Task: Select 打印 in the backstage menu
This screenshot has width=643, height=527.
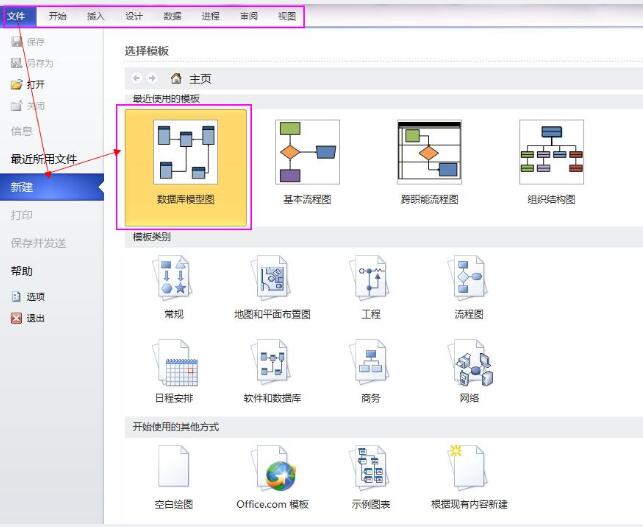Action: (x=21, y=215)
